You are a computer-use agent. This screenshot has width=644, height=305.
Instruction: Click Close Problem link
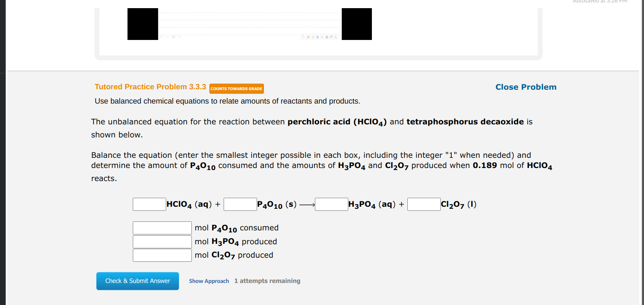(x=525, y=87)
